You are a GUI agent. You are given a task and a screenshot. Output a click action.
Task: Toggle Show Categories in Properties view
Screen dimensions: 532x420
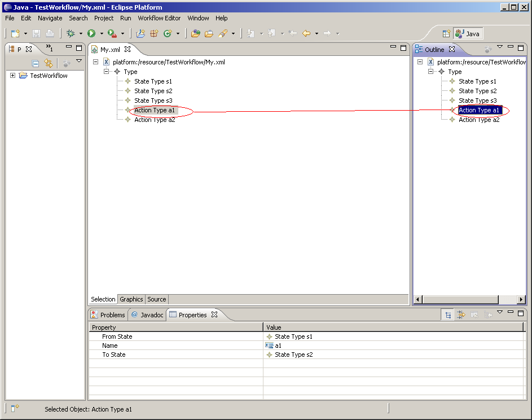tap(448, 315)
